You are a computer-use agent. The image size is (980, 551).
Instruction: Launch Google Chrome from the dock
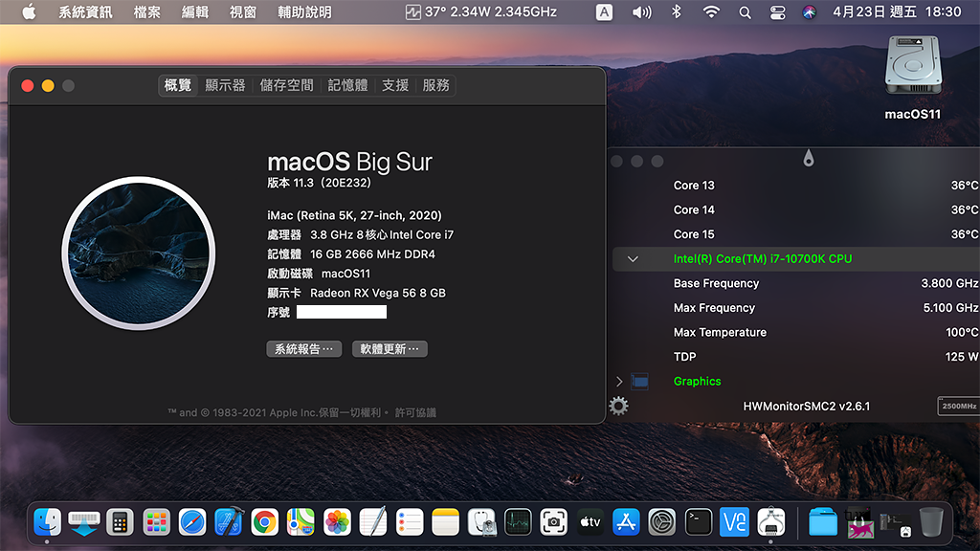click(x=264, y=521)
